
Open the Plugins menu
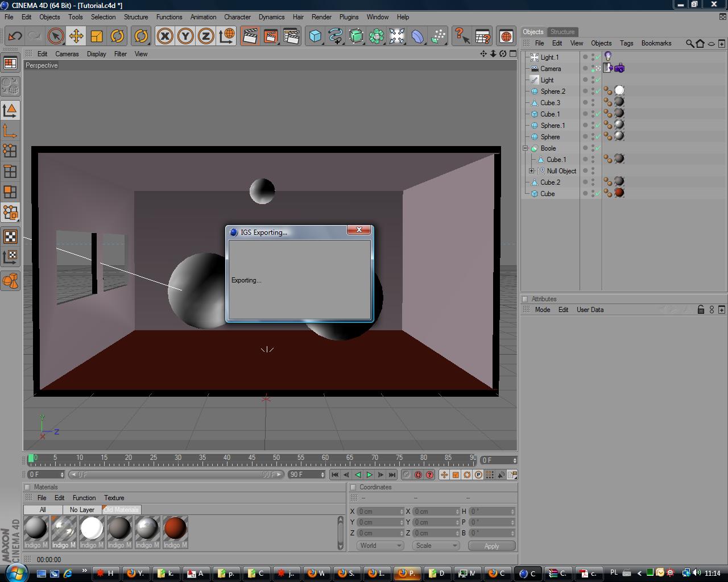tap(349, 17)
